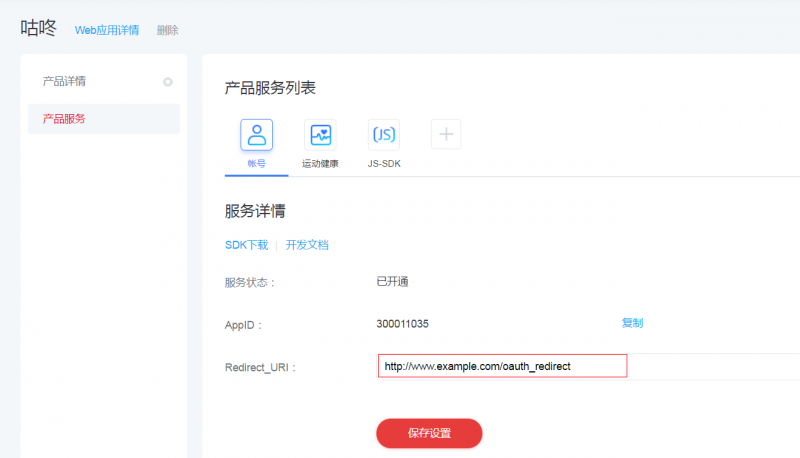Viewport: 800px width, 458px height.
Task: Open the Web应用详情 link
Action: 107,30
